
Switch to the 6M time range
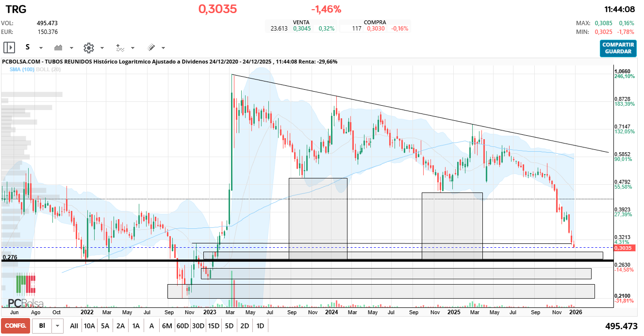(167, 326)
